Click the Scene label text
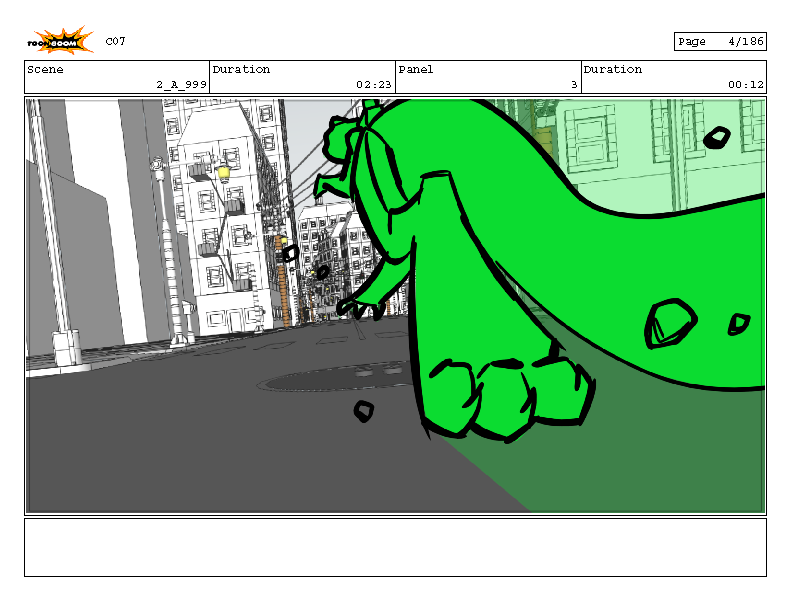Viewport: 791px width, 613px height. point(45,69)
